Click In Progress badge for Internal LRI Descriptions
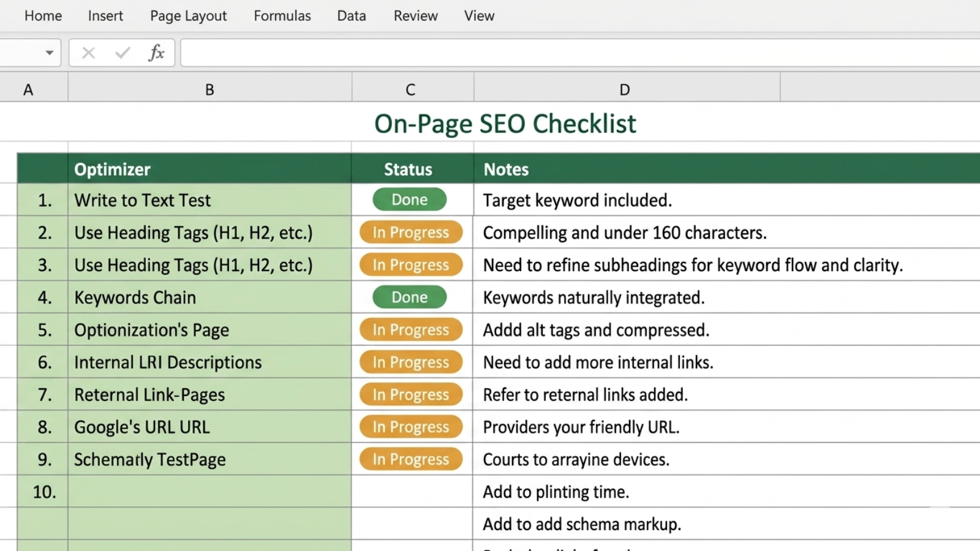Screen dimensions: 980x551 coord(411,362)
